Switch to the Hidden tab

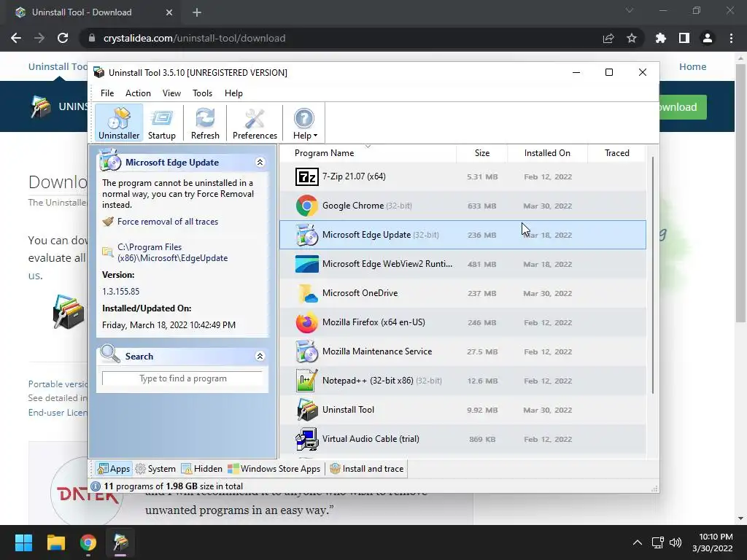[x=202, y=469]
